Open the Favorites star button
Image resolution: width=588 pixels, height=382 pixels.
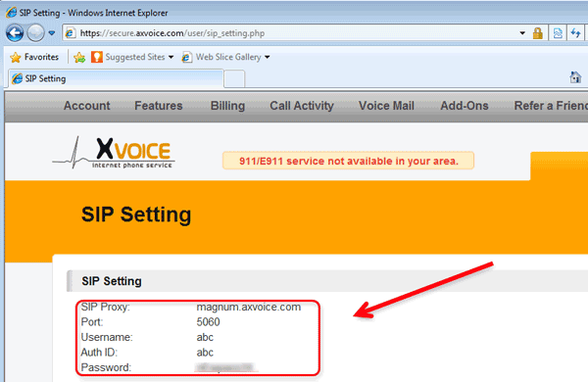click(x=34, y=57)
